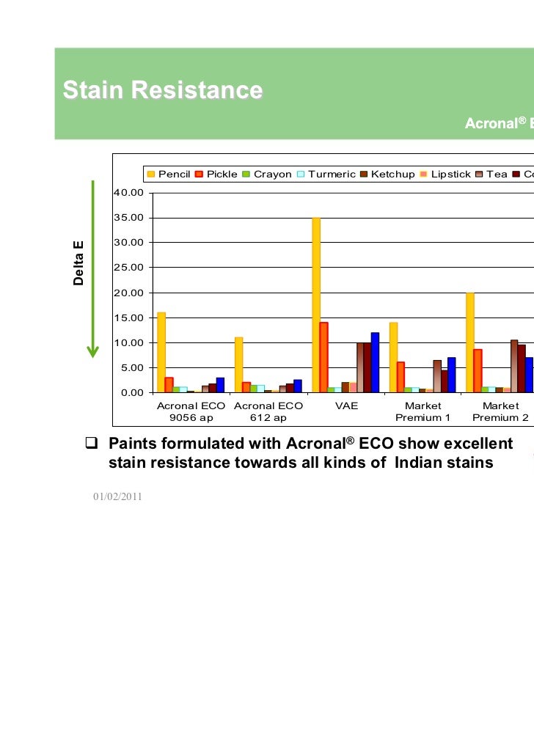534x756 pixels.
Task: Click the 'Acronal ECO 9056 ap' category label
Action: pos(191,412)
